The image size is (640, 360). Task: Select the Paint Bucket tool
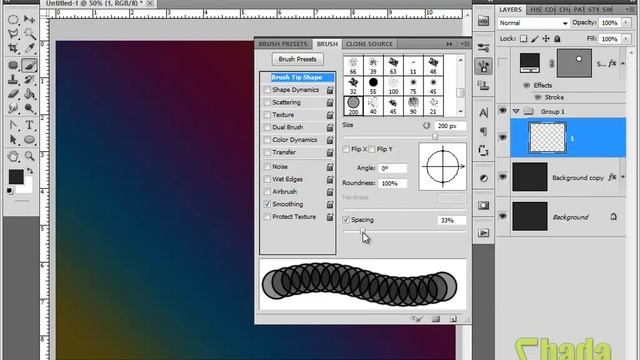(x=29, y=94)
